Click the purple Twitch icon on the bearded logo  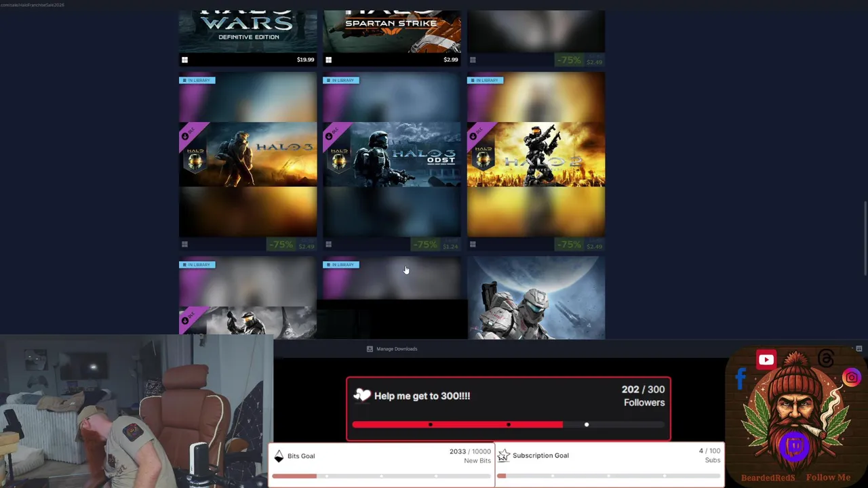[795, 447]
